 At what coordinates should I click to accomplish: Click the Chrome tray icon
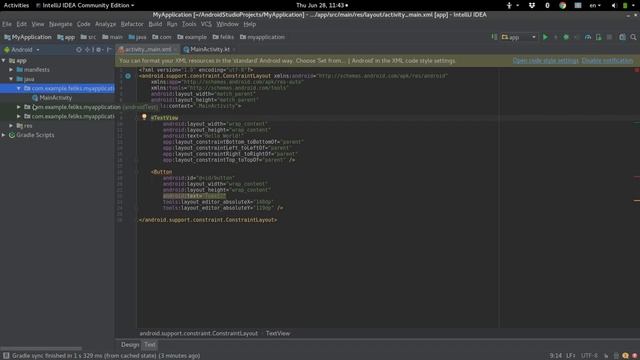pyautogui.click(x=562, y=5)
